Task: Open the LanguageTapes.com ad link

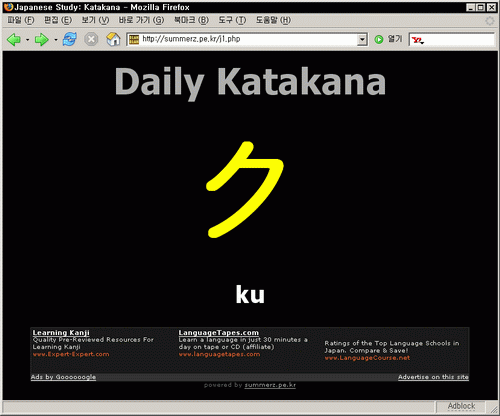Action: (219, 333)
